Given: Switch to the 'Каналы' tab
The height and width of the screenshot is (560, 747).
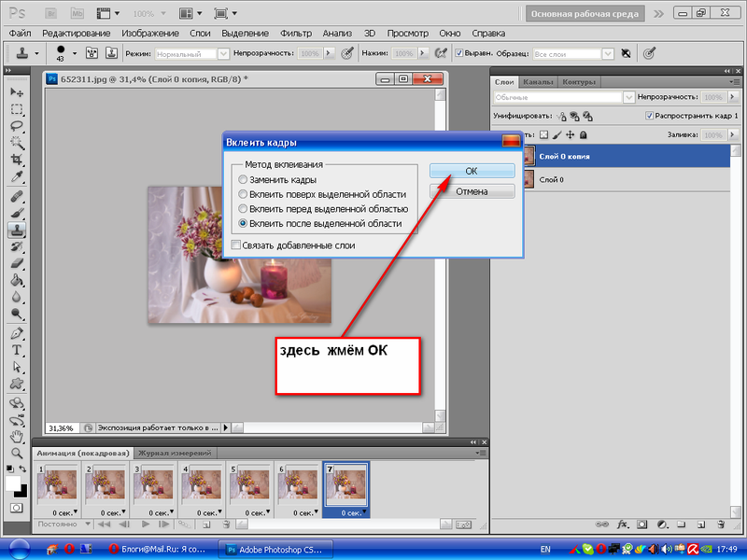Looking at the screenshot, I should click(538, 82).
